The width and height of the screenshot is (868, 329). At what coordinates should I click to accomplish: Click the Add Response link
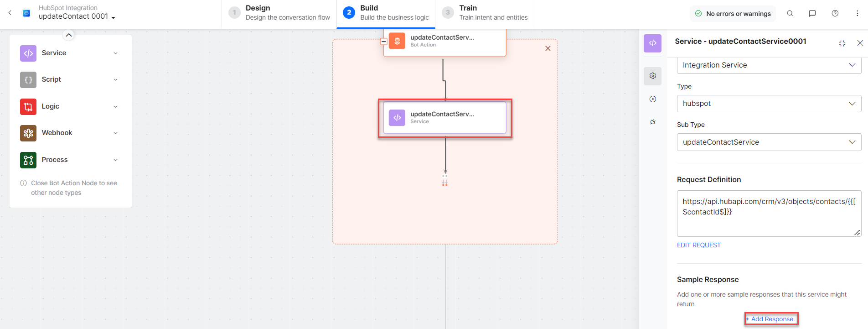[771, 319]
